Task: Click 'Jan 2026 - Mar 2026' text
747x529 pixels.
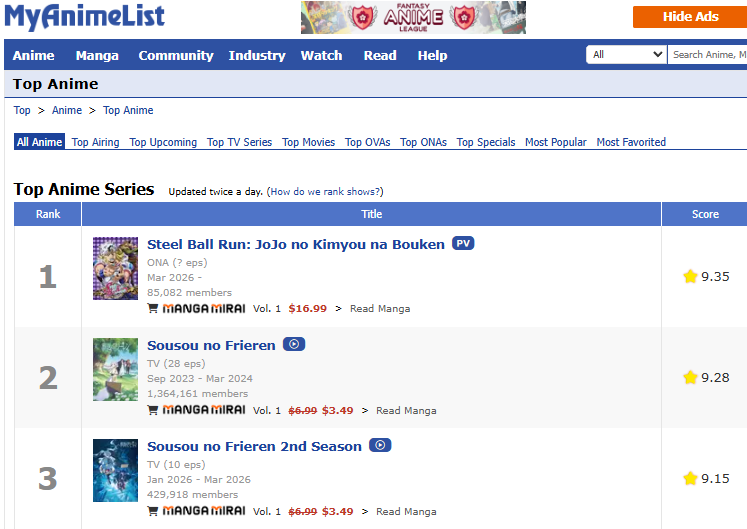Action: [199, 479]
